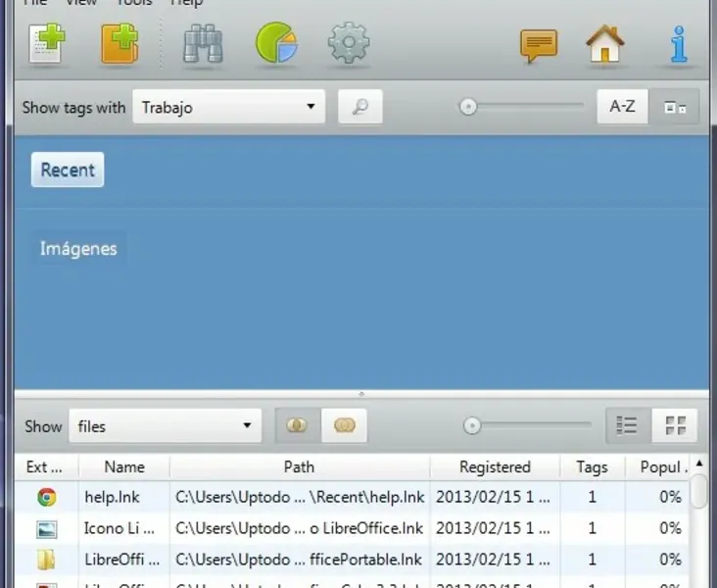This screenshot has width=717, height=588.
Task: Sort tags with the A-Z button
Action: pyautogui.click(x=622, y=107)
